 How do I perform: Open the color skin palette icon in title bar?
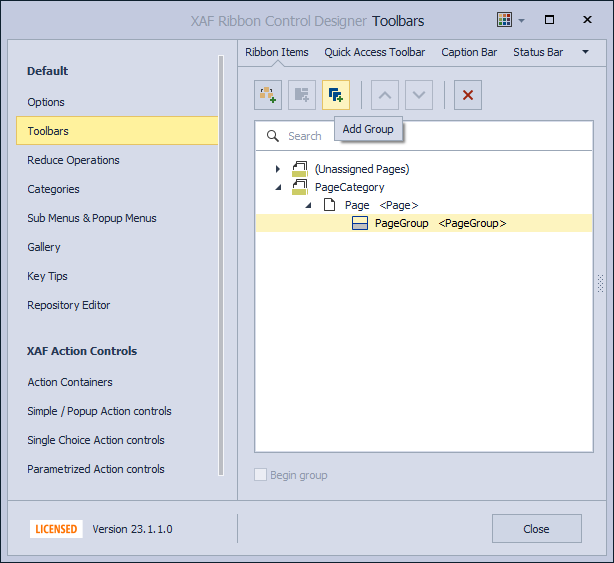coord(504,20)
